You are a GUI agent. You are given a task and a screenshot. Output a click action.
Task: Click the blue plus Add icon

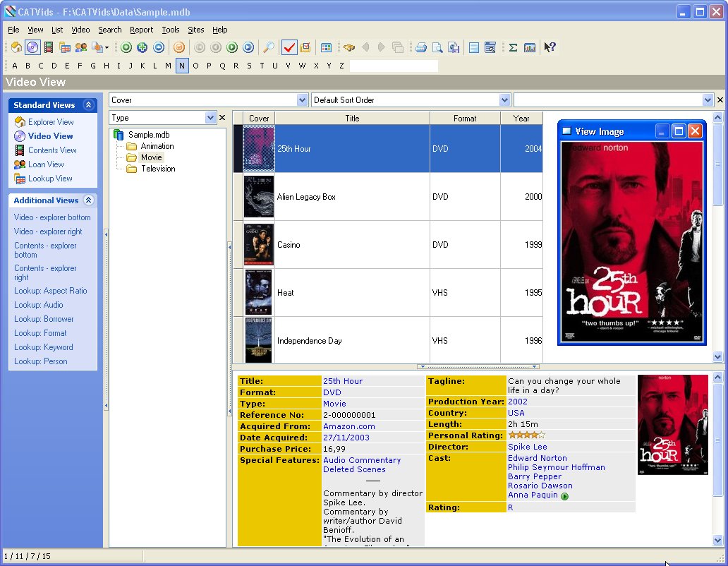point(142,47)
